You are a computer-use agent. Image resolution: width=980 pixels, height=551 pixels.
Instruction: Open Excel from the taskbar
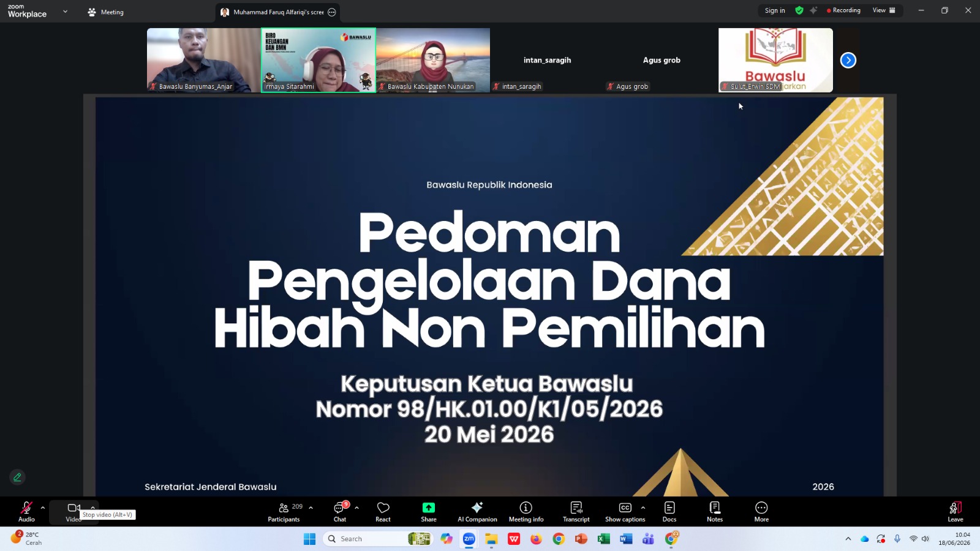click(603, 539)
